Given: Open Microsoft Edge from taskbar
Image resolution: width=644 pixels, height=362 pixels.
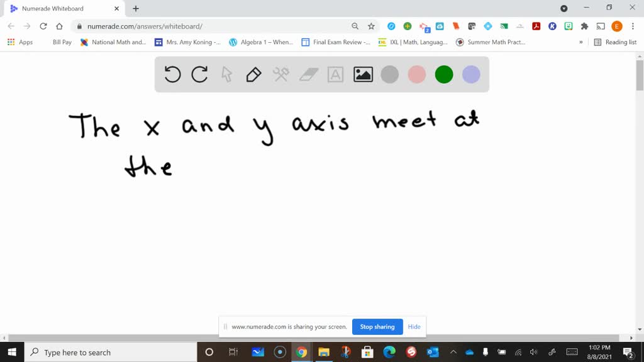Looking at the screenshot, I should point(389,352).
